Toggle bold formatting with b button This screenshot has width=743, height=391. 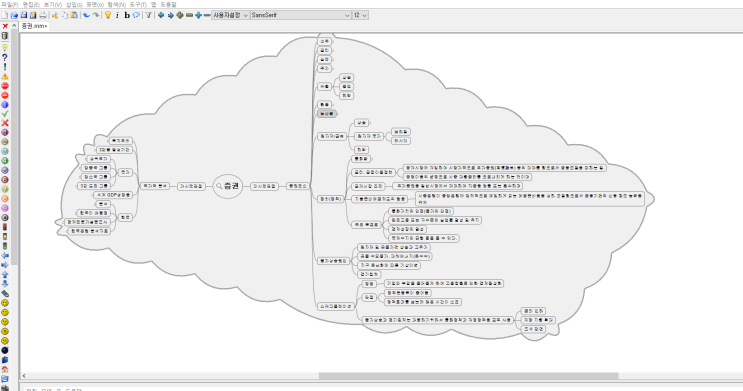127,15
